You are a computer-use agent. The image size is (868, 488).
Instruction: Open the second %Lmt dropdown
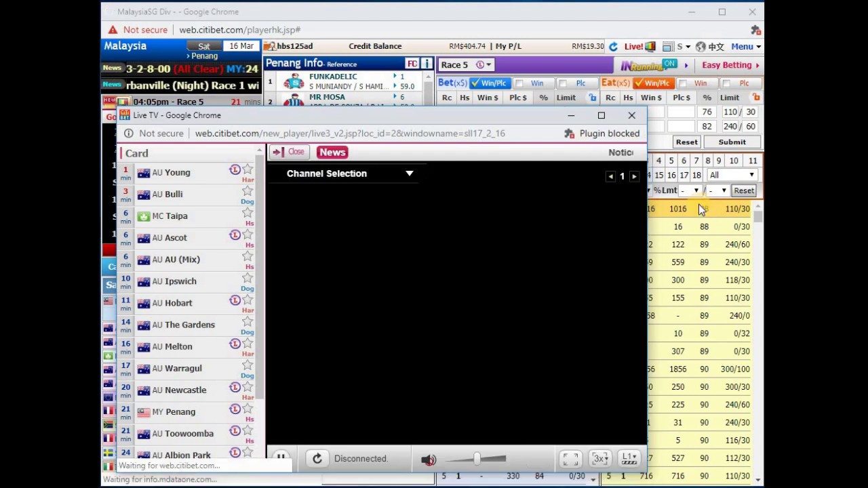click(x=717, y=191)
